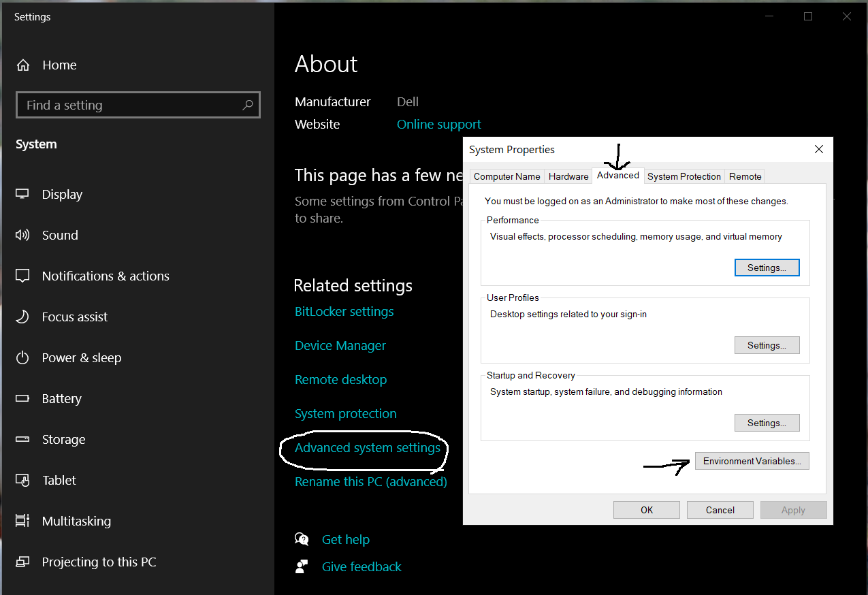Open Remote desktop link
This screenshot has width=868, height=595.
pyautogui.click(x=341, y=380)
